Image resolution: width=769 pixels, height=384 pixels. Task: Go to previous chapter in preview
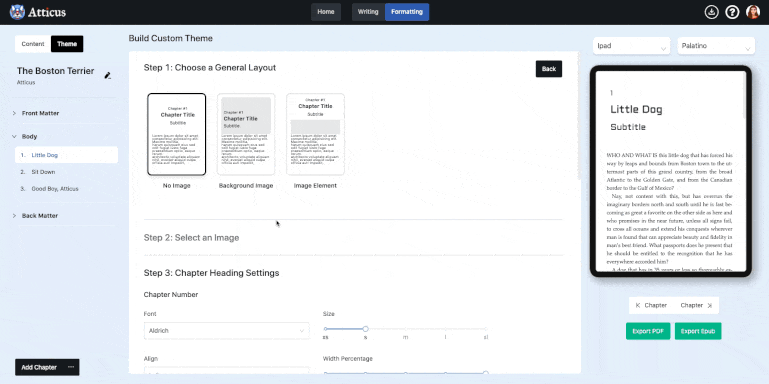pyautogui.click(x=651, y=305)
